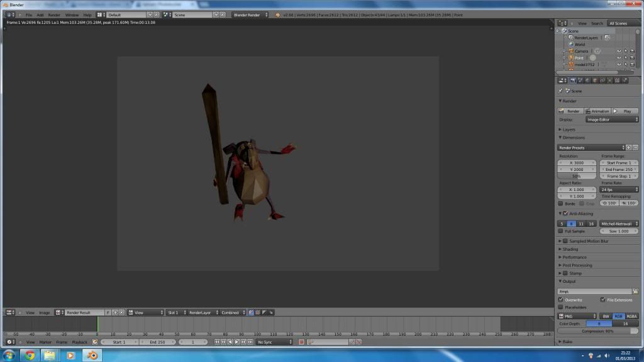
Task: Expand the Post Processing panel
Action: (577, 266)
